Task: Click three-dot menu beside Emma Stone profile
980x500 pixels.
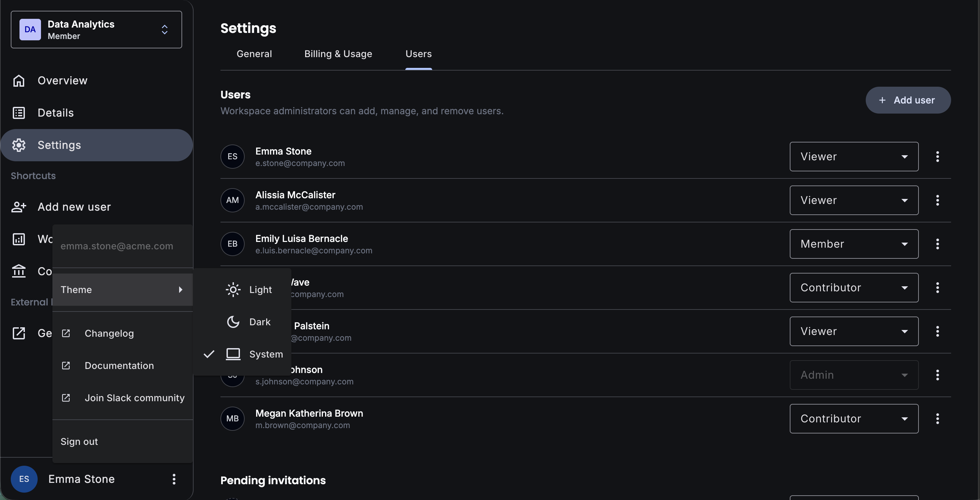Action: point(174,479)
